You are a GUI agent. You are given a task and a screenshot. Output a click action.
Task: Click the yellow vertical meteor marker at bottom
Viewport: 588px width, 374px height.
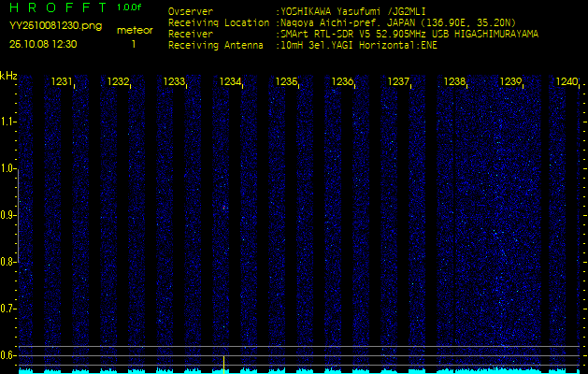click(223, 365)
